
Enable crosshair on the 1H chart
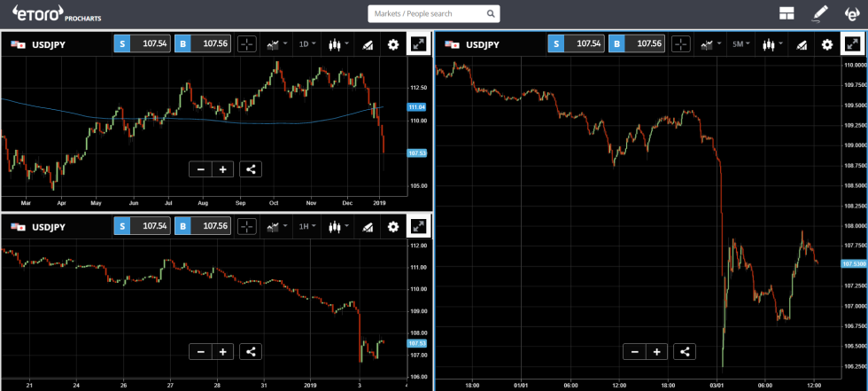coord(246,226)
